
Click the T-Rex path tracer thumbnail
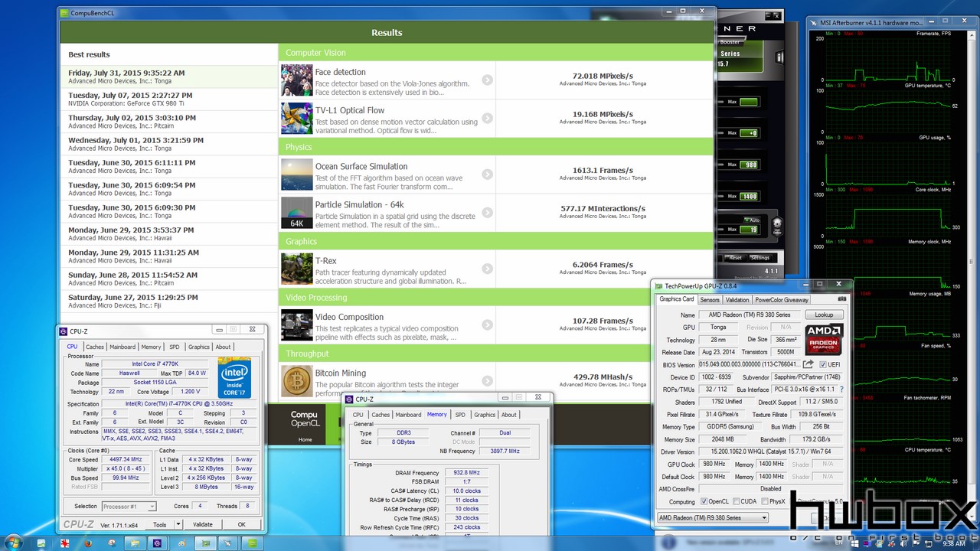(296, 269)
